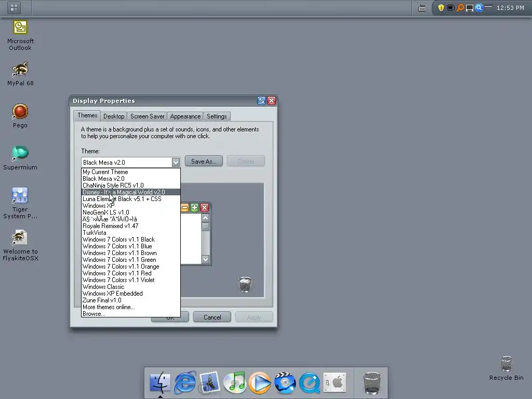Click the monitor tray icon beside blue search
Viewport: 532px width, 399px height.
pyautogui.click(x=470, y=8)
